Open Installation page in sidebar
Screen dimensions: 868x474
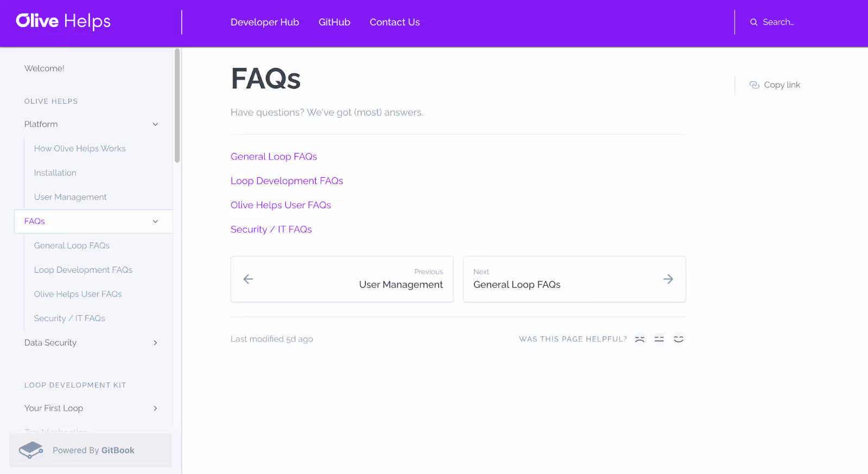pos(55,173)
